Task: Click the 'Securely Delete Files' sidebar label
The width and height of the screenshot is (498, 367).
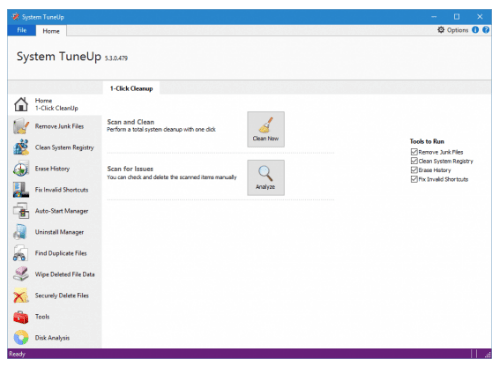Action: click(x=62, y=295)
